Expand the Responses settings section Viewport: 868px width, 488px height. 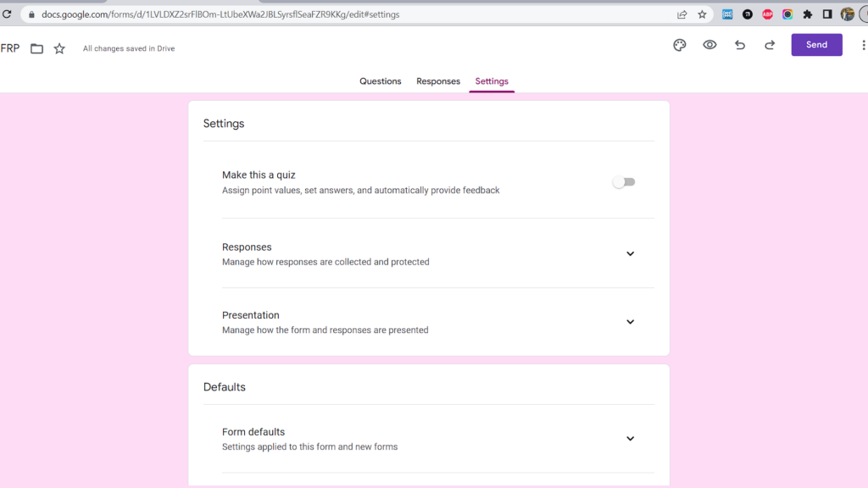click(630, 253)
